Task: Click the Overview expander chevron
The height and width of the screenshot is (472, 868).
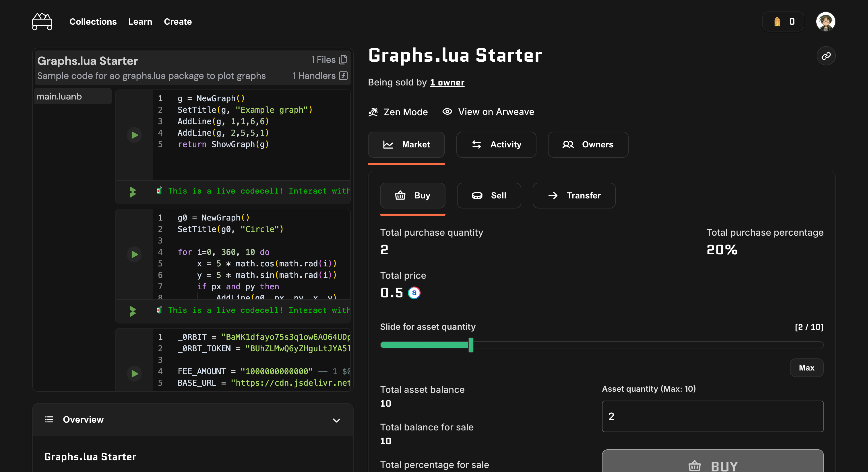Action: pyautogui.click(x=336, y=419)
